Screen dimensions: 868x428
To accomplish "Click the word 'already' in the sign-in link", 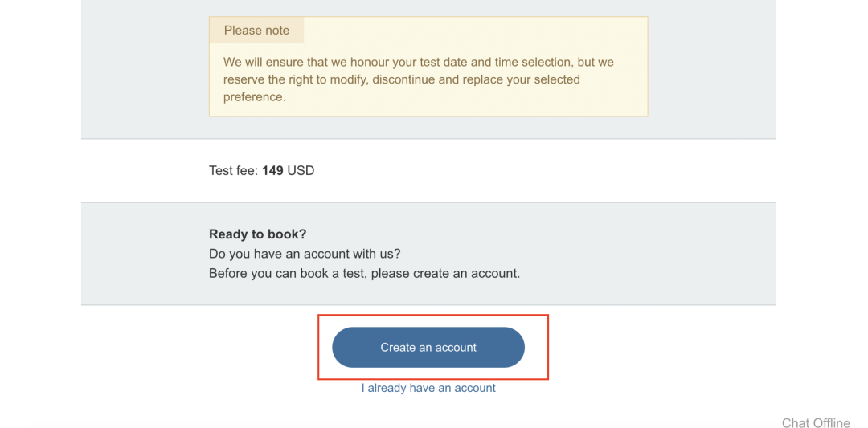I will [391, 388].
